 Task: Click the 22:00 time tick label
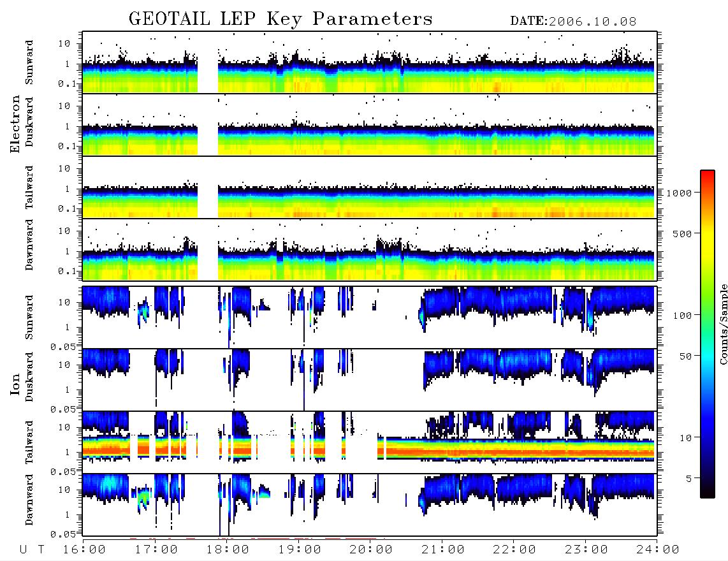point(514,550)
